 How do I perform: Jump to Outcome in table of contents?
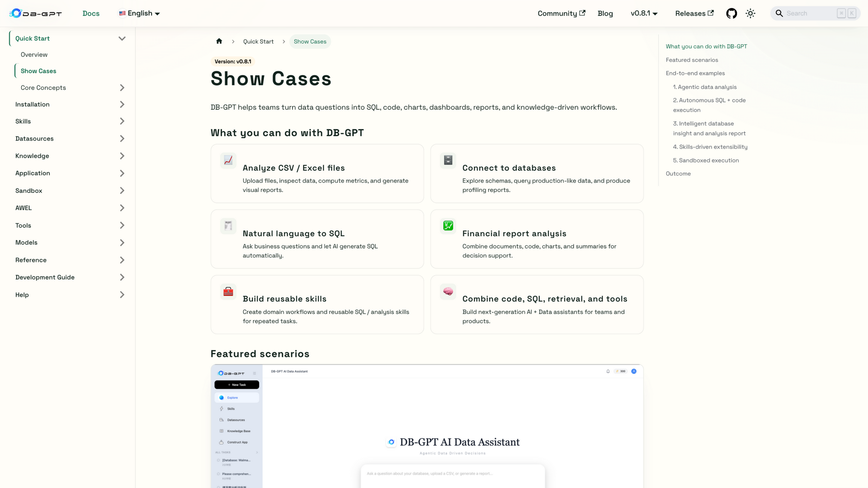pyautogui.click(x=678, y=174)
